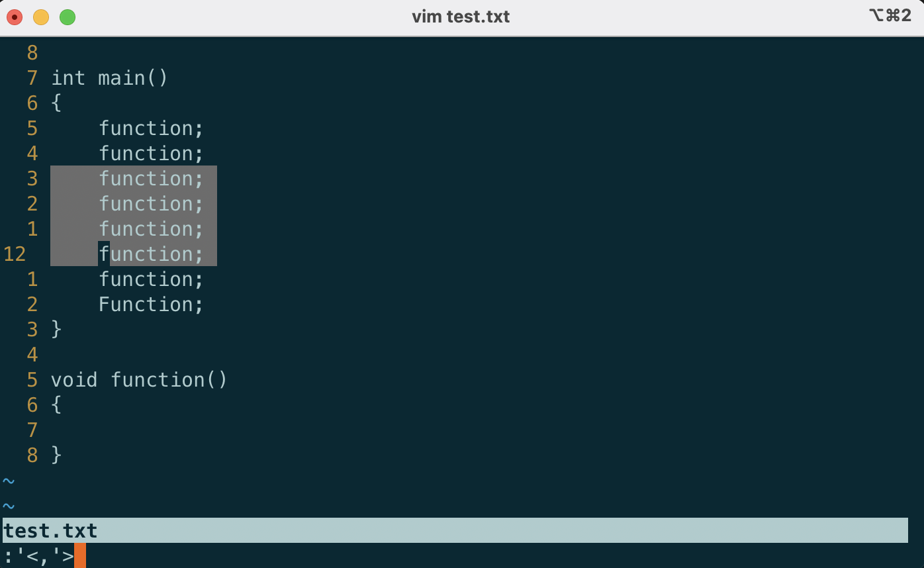The width and height of the screenshot is (924, 568).
Task: Click the first tilde empty-line marker
Action: click(9, 481)
